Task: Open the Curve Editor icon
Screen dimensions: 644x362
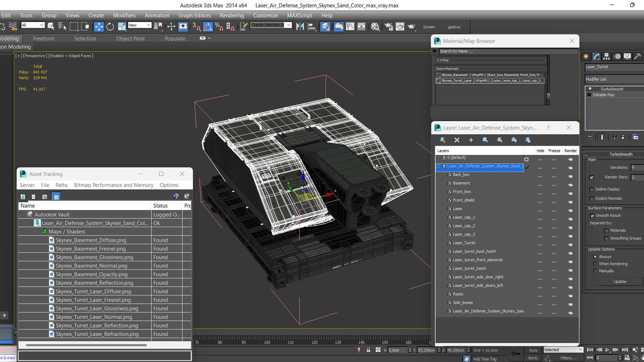Action: click(x=350, y=26)
